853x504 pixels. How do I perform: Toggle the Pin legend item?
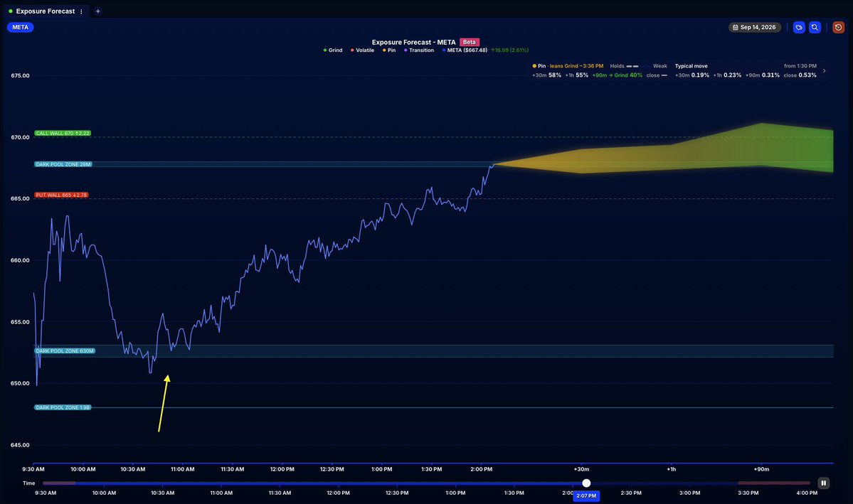pyautogui.click(x=389, y=50)
